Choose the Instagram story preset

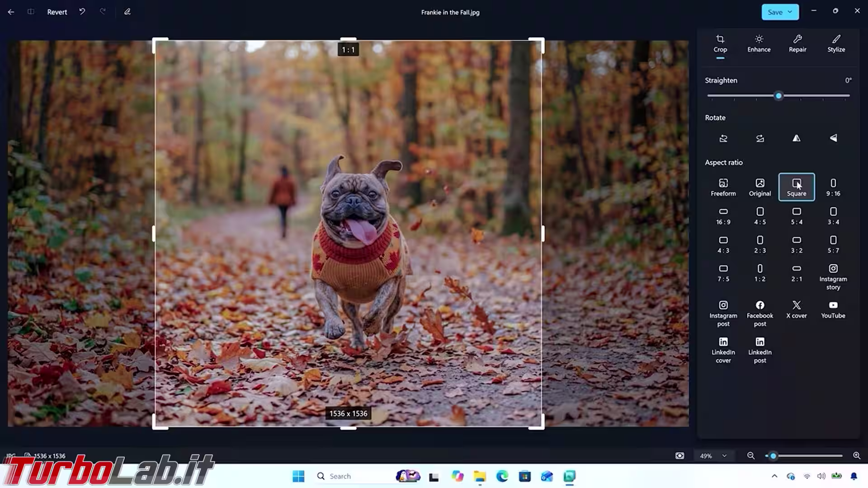833,277
